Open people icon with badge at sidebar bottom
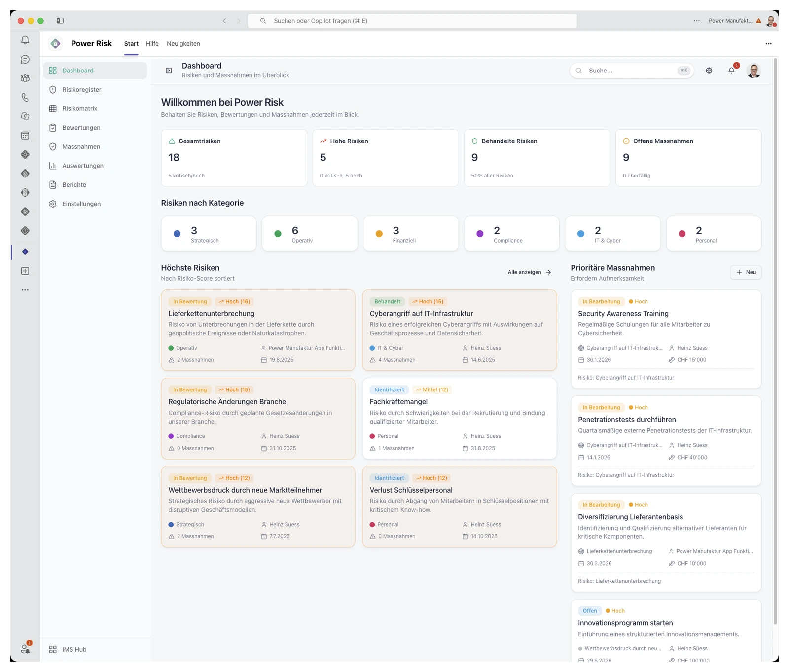 [x=25, y=648]
